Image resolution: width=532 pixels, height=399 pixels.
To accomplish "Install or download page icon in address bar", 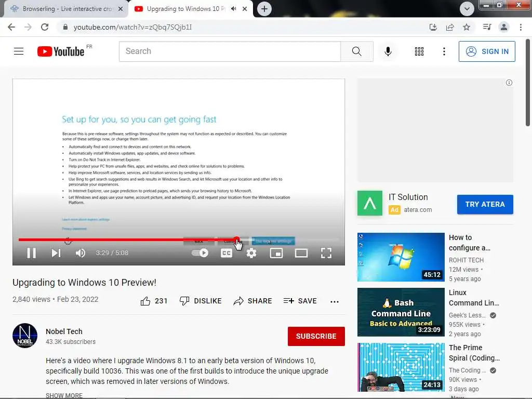I will pyautogui.click(x=433, y=27).
